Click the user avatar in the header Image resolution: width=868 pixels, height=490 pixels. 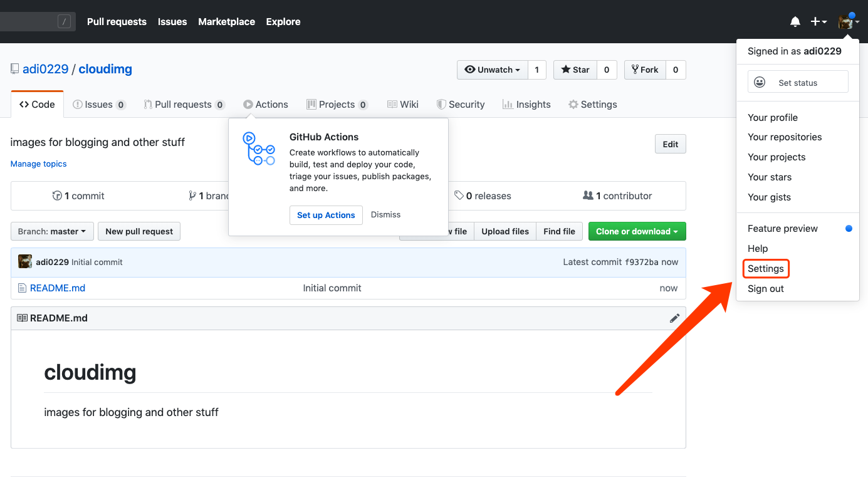click(x=846, y=22)
